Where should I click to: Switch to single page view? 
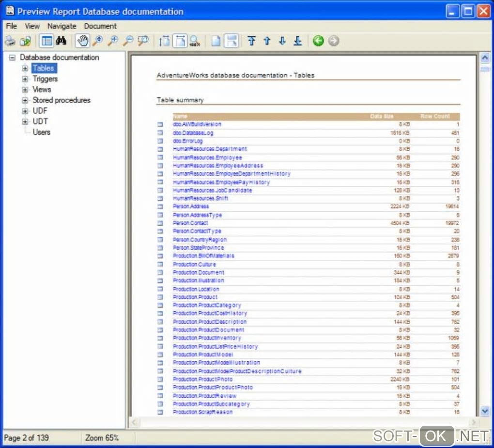[x=216, y=41]
